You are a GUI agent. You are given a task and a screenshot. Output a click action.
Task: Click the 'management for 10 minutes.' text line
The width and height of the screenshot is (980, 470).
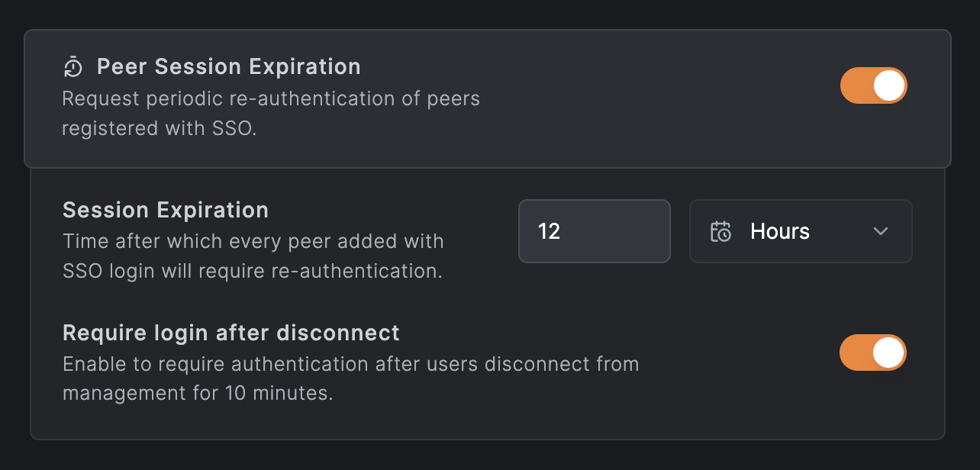(x=198, y=394)
